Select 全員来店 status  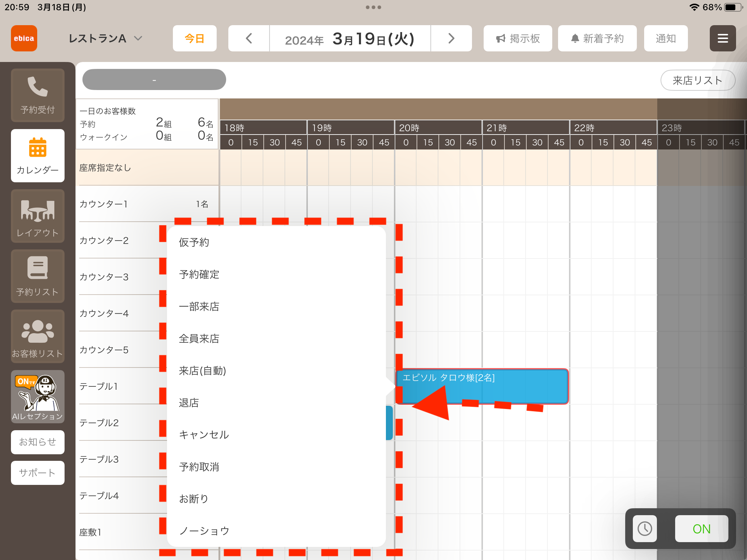click(276, 339)
